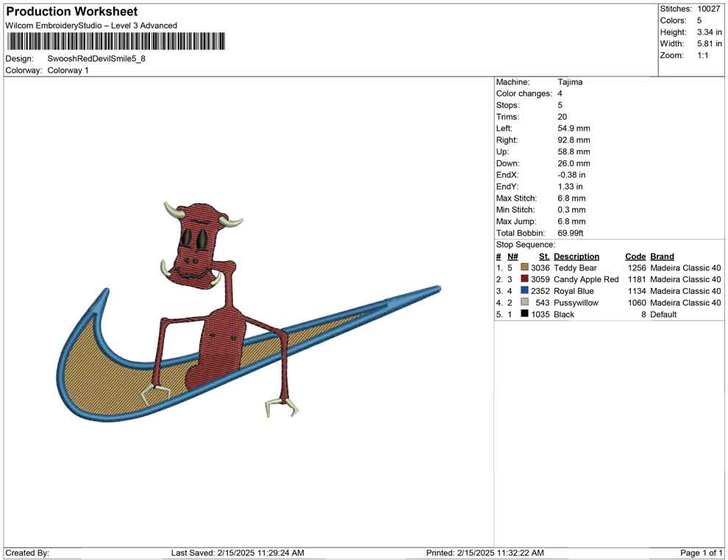This screenshot has height=560, width=728.
Task: Click the 'Brand' column header
Action: 662,256
